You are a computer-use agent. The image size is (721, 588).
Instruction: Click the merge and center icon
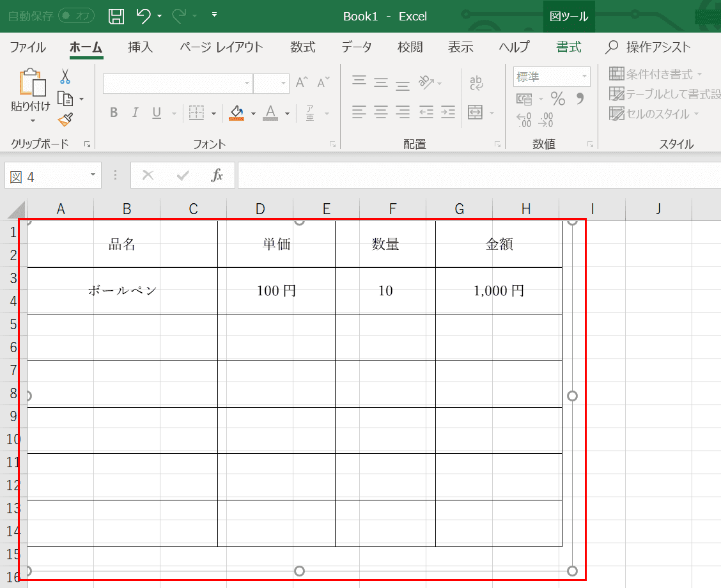475,112
